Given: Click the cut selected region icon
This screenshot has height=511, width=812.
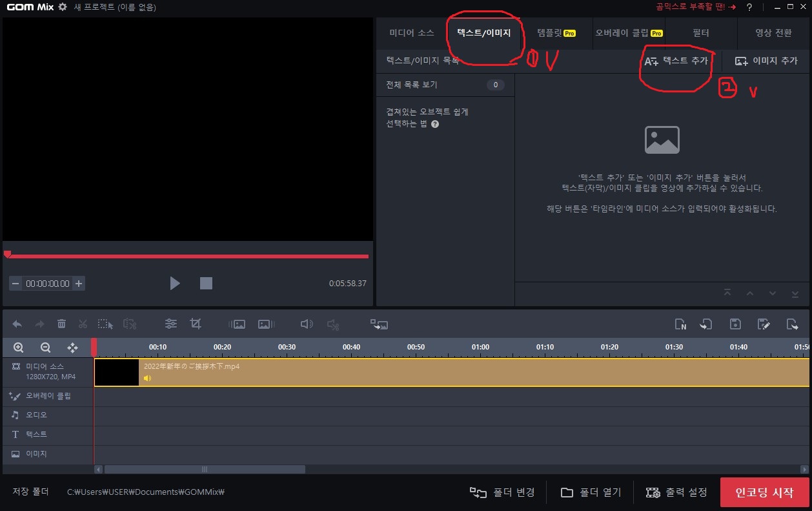Looking at the screenshot, I should [130, 324].
